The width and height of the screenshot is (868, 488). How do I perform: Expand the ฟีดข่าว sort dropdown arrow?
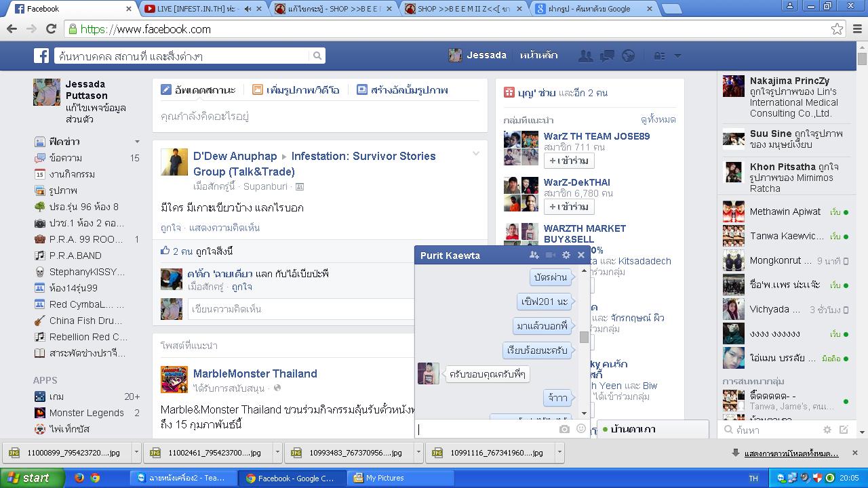click(137, 142)
